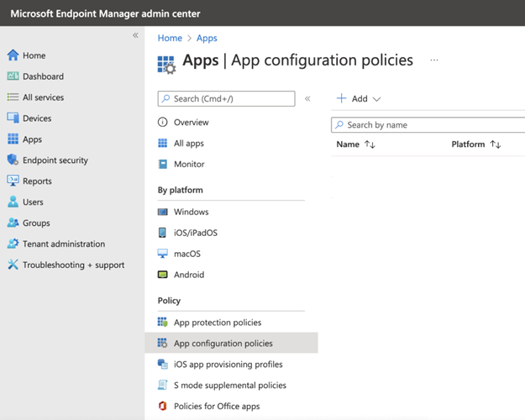This screenshot has height=420, width=525.
Task: Click the Apps breadcrumb link
Action: pos(207,38)
